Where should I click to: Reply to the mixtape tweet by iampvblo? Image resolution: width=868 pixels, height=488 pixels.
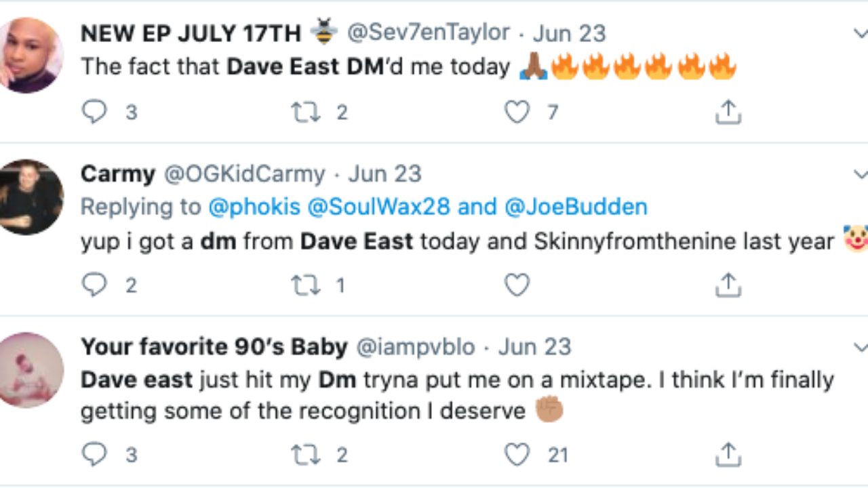click(x=94, y=454)
